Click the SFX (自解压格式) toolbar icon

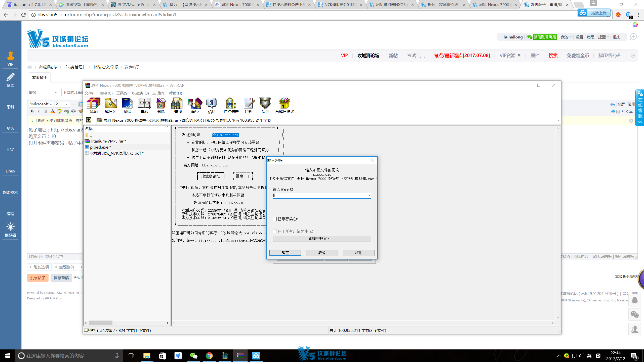(285, 106)
